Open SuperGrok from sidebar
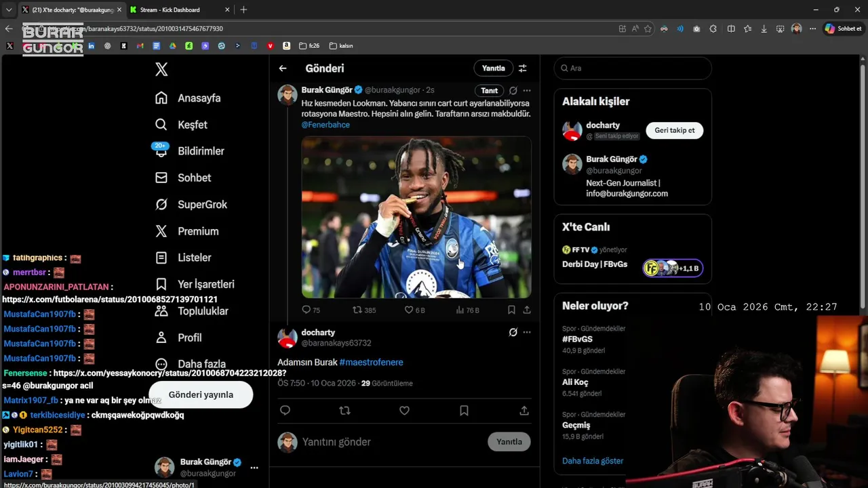This screenshot has height=488, width=868. coord(191,204)
